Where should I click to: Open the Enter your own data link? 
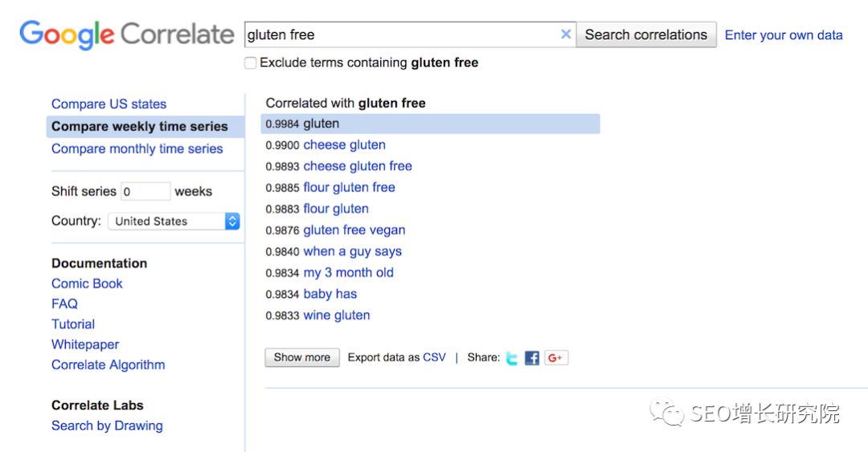(784, 35)
